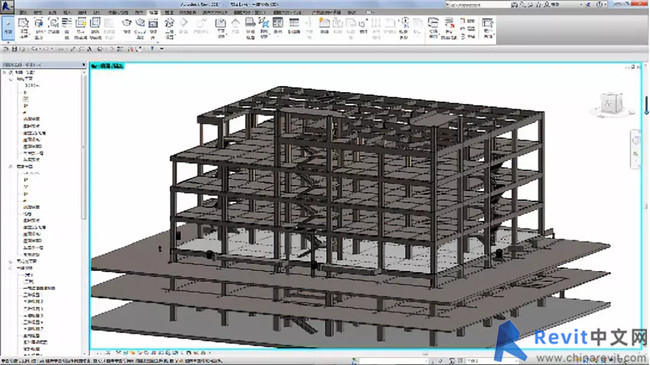Open the Revit application menu button
Viewport: 650px width, 365px height.
point(7,7)
